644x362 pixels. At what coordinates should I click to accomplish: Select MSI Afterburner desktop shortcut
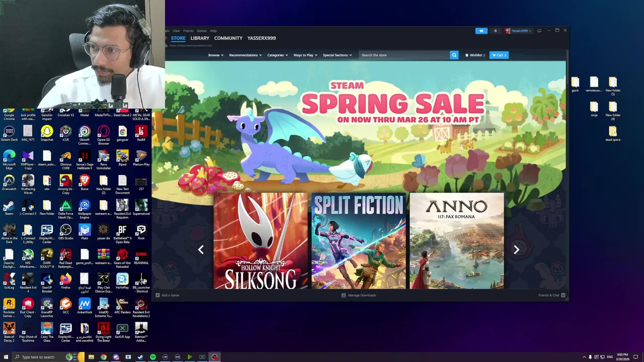(x=28, y=259)
